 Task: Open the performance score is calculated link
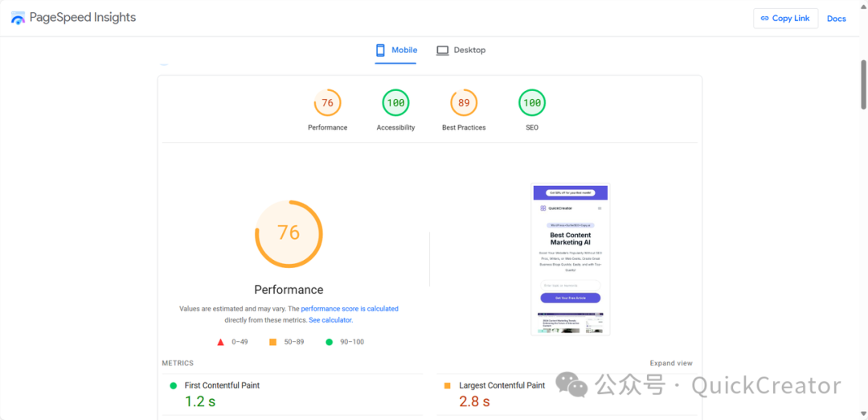[x=349, y=309]
